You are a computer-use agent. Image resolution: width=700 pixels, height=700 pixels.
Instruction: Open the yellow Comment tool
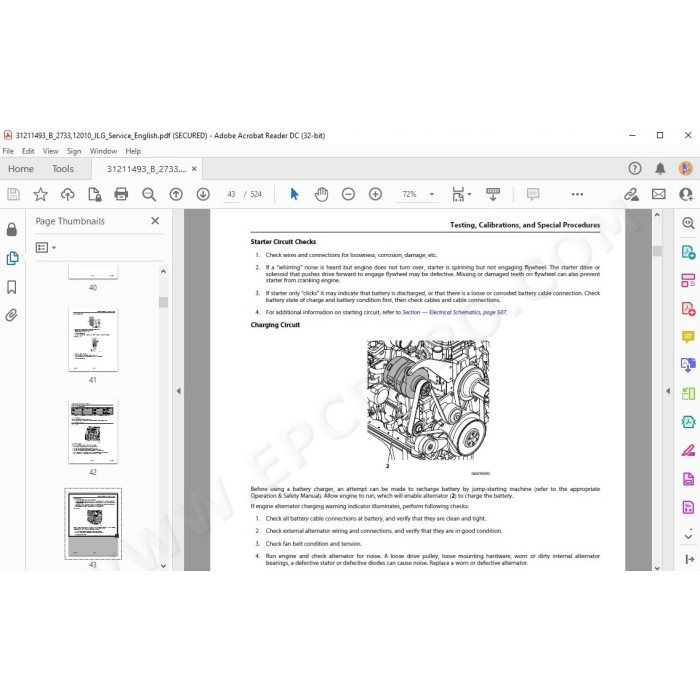tap(688, 337)
